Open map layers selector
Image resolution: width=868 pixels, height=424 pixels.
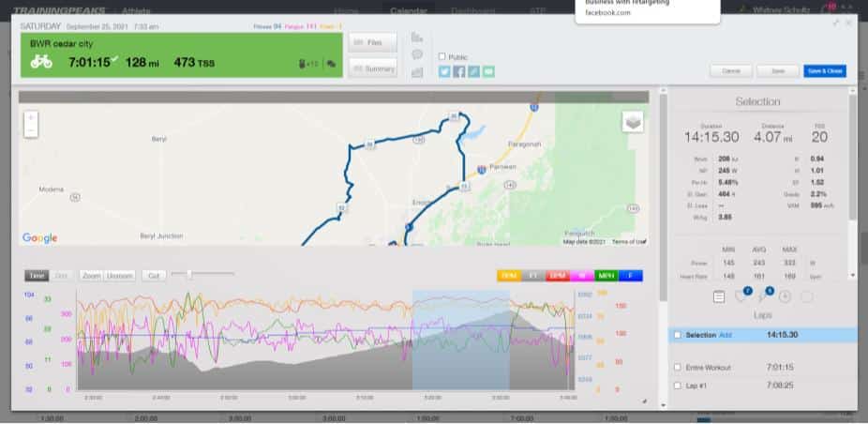[x=633, y=122]
